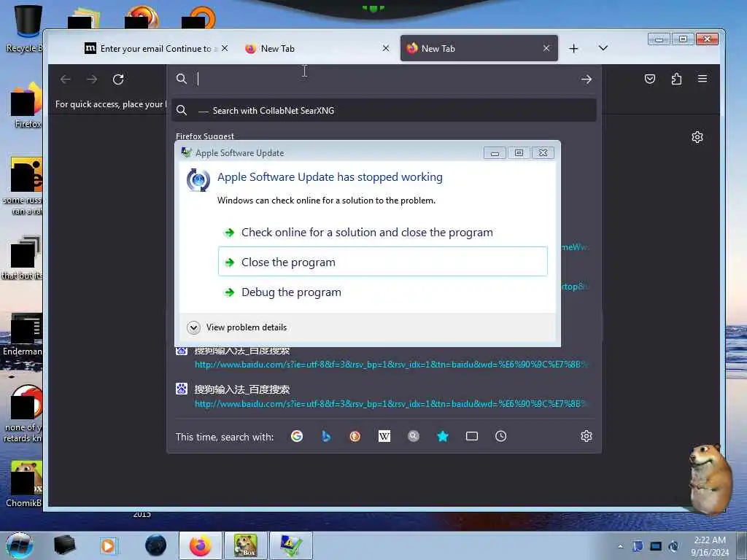Search this time with Bing icon
Viewport: 747px width, 560px height.
pos(326,436)
